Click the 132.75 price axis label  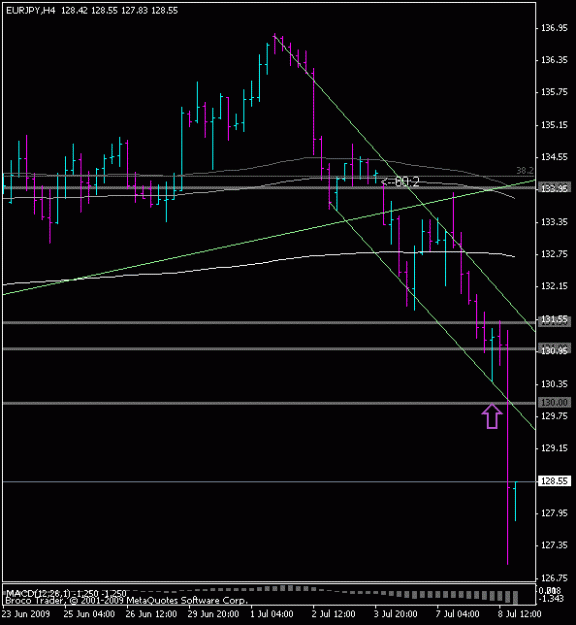click(554, 254)
